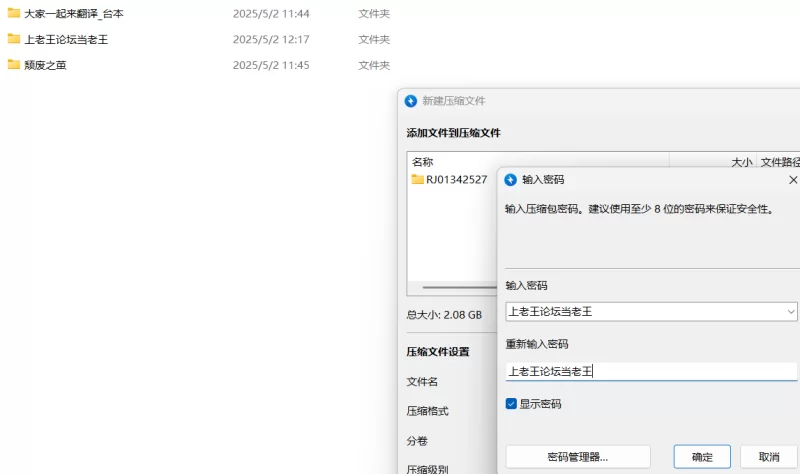
Task: Click the folder icon beside 大家一起来翻译_台本
Action: click(14, 13)
